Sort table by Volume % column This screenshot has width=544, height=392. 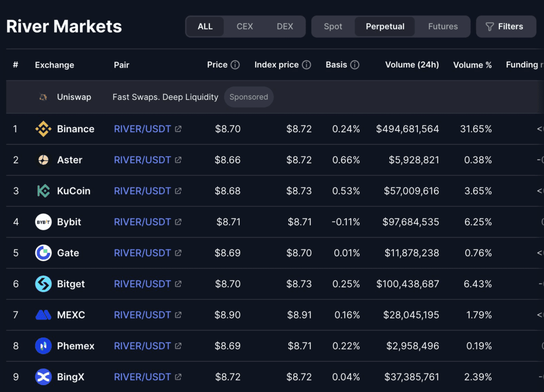click(472, 65)
